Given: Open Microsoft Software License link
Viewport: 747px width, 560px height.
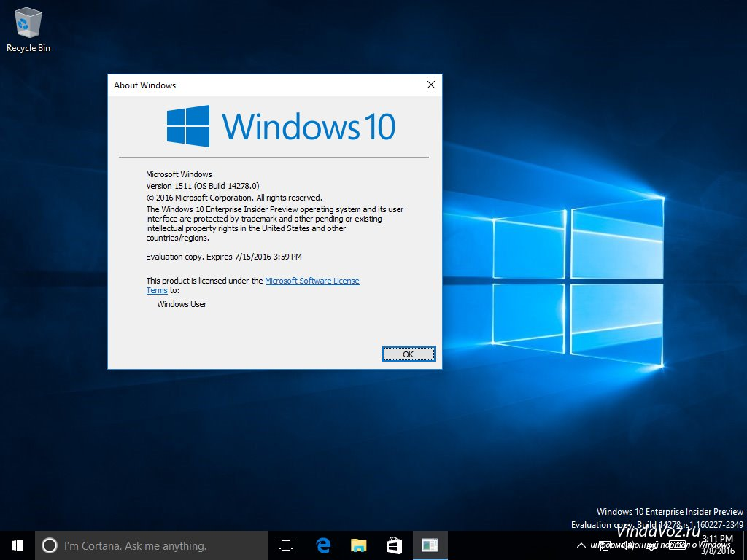Looking at the screenshot, I should click(x=312, y=281).
